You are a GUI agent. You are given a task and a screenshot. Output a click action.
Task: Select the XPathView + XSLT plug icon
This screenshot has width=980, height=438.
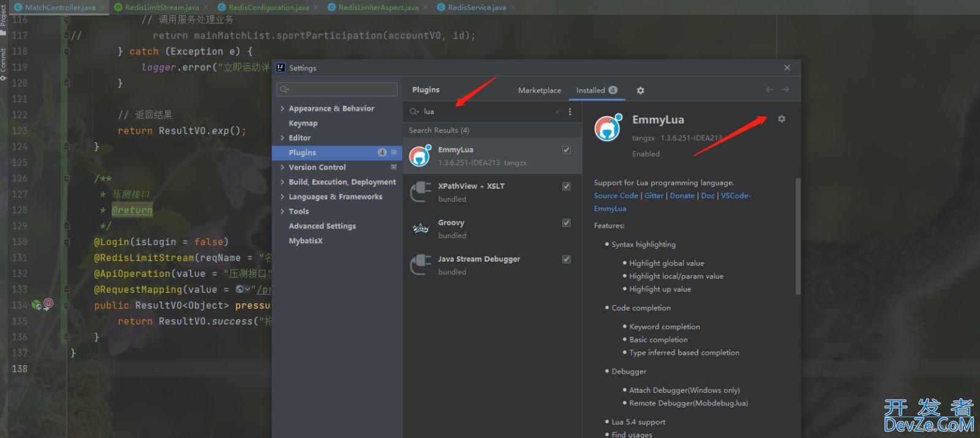click(420, 192)
